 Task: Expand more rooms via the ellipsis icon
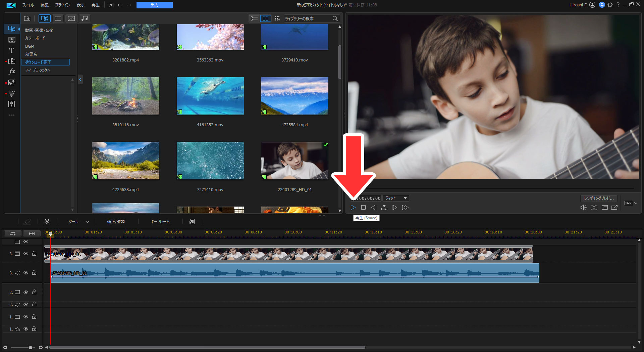[12, 115]
